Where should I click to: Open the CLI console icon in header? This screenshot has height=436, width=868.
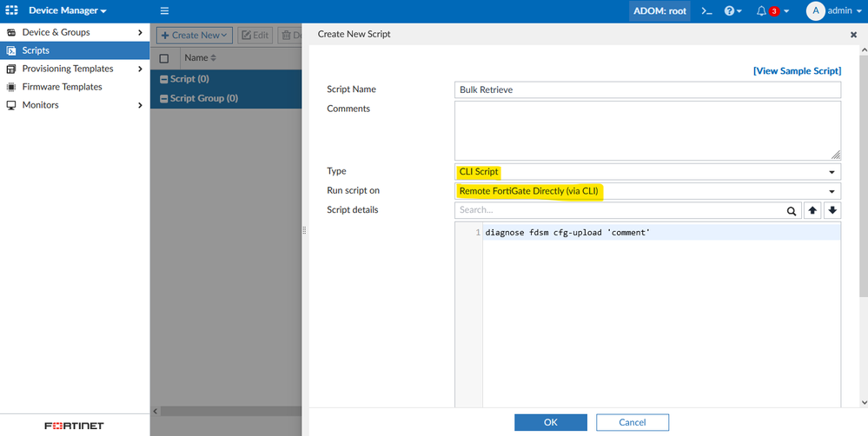pyautogui.click(x=707, y=10)
